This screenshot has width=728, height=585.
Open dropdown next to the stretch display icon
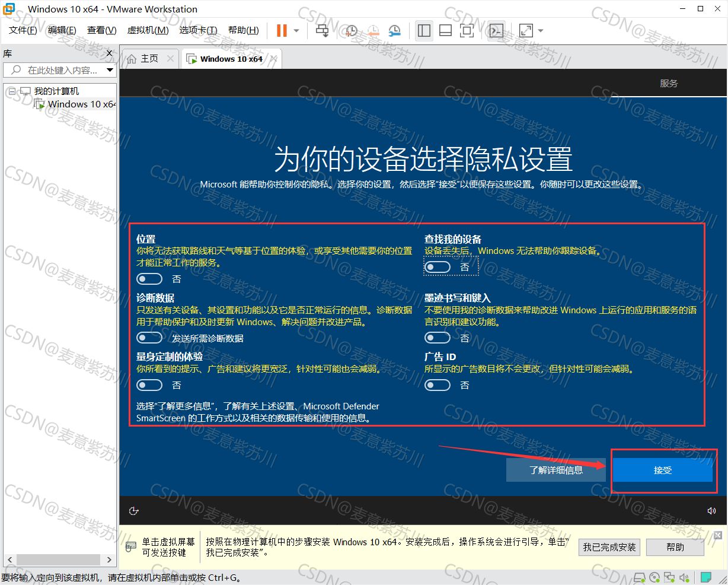click(x=540, y=31)
